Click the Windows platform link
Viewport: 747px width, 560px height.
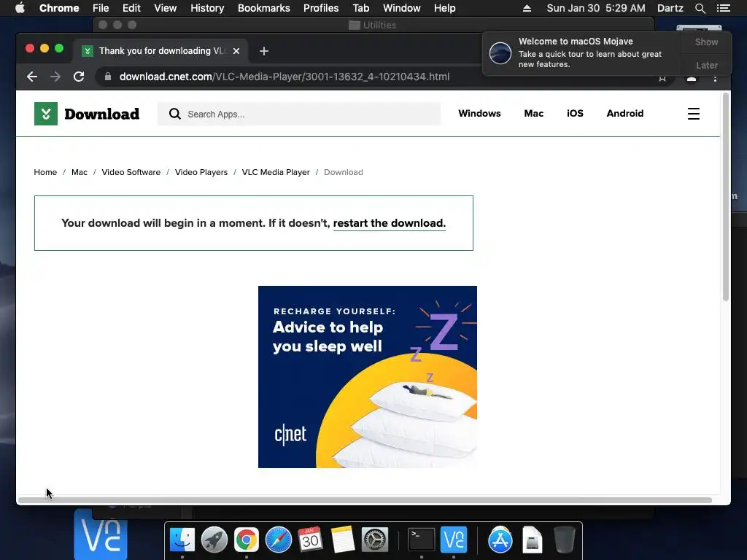click(479, 113)
